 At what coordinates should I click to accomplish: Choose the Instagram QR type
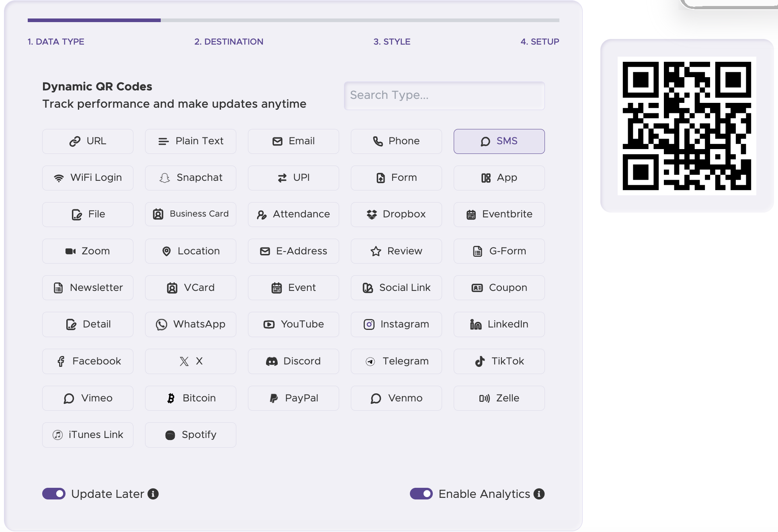tap(396, 324)
